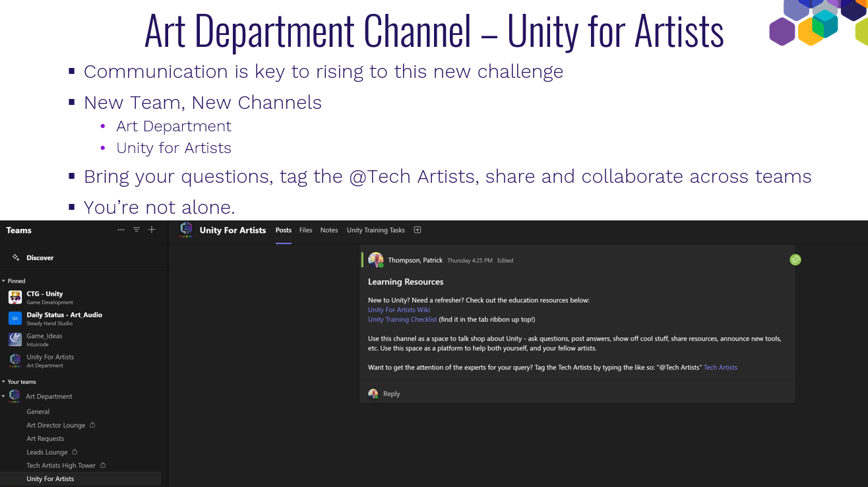
Task: Click the slide sub-bullet Art Department
Action: 174,126
